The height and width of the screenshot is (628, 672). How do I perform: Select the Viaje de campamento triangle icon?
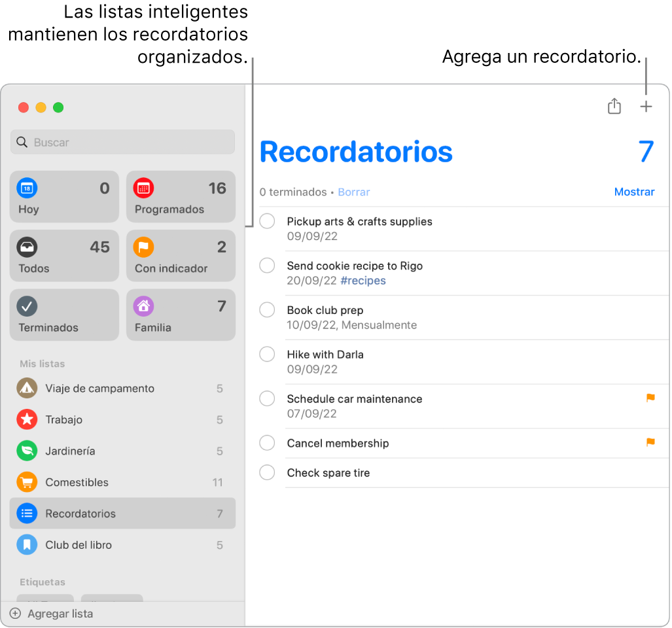pyautogui.click(x=26, y=388)
